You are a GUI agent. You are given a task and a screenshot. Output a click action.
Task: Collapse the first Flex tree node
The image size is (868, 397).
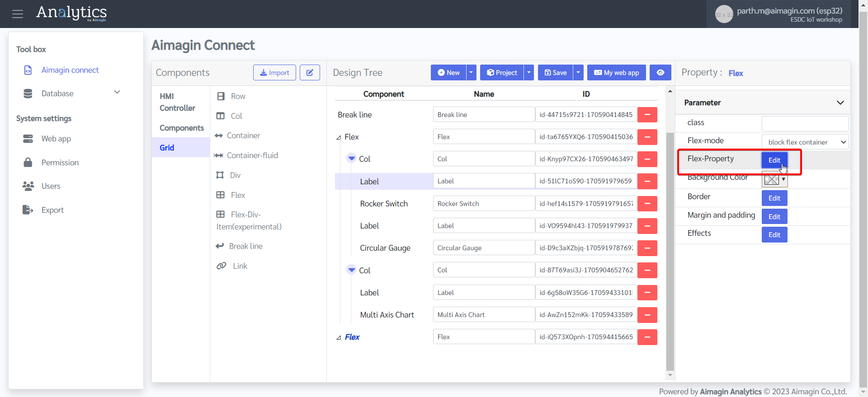tap(339, 137)
